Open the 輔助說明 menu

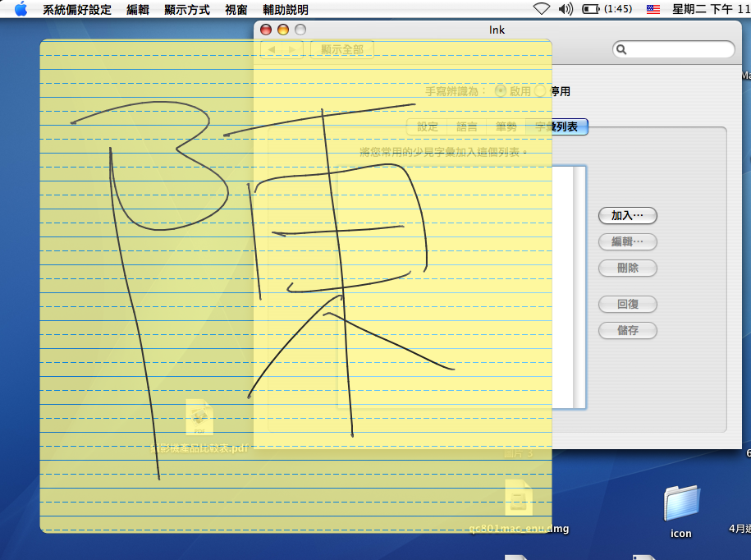286,10
